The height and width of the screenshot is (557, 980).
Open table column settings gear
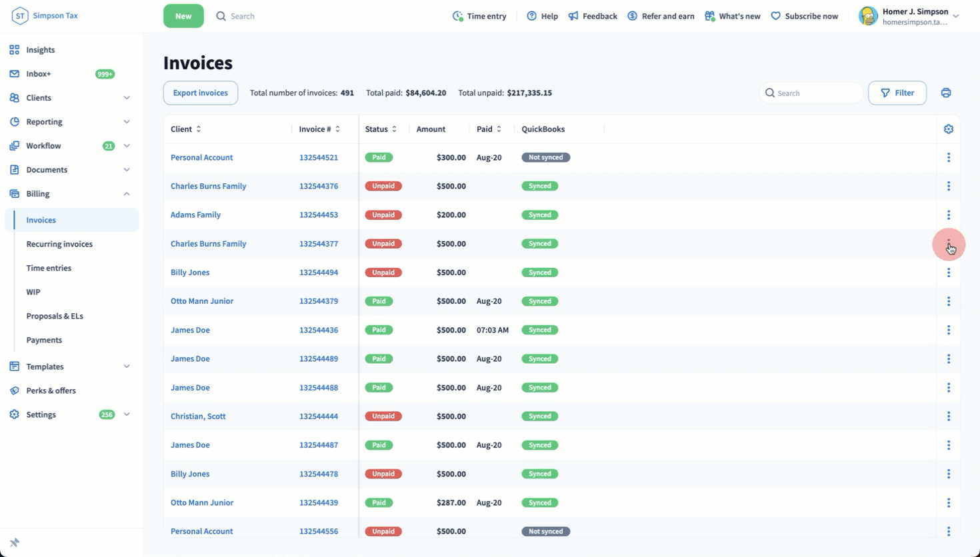click(948, 129)
